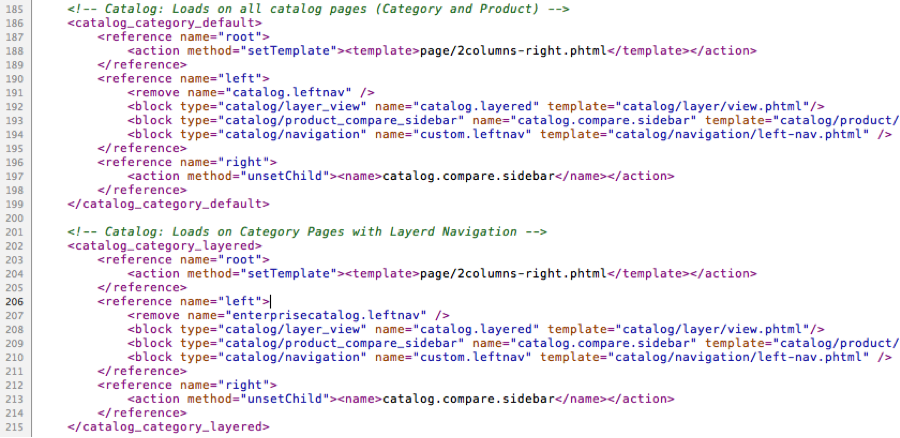Image resolution: width=900 pixels, height=438 pixels.
Task: Click type="catalog/product_compare_sidebar" on line 209
Action: [322, 343]
